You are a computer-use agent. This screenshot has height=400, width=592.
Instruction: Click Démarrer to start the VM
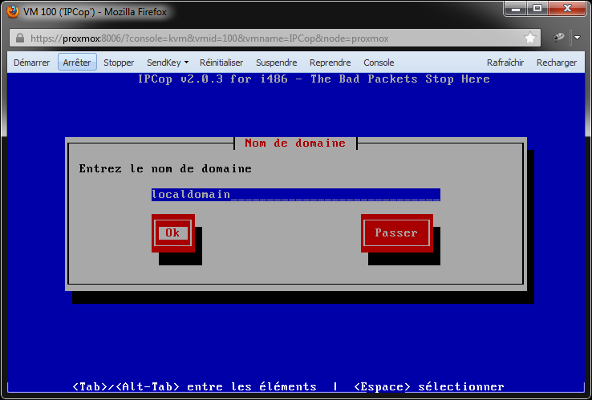point(31,63)
